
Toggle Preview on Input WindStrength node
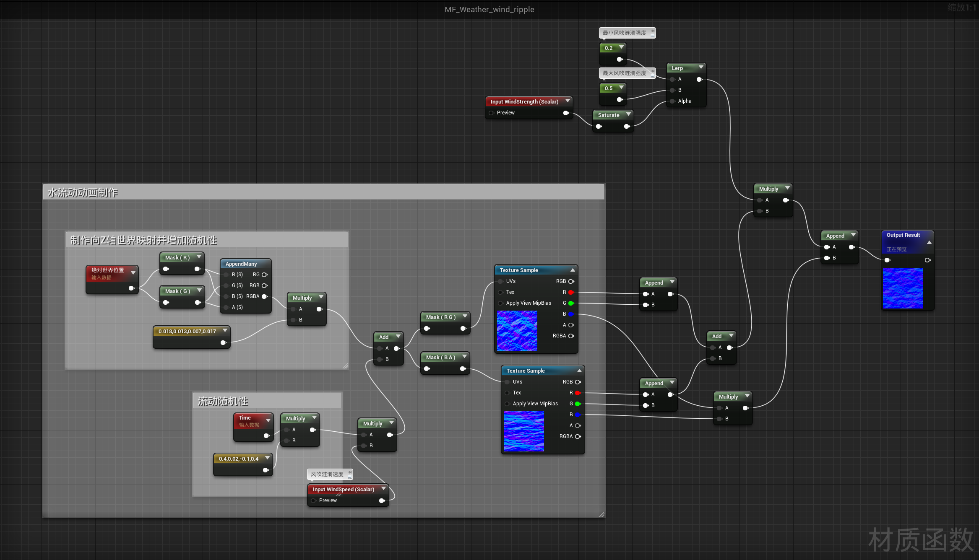click(x=491, y=113)
